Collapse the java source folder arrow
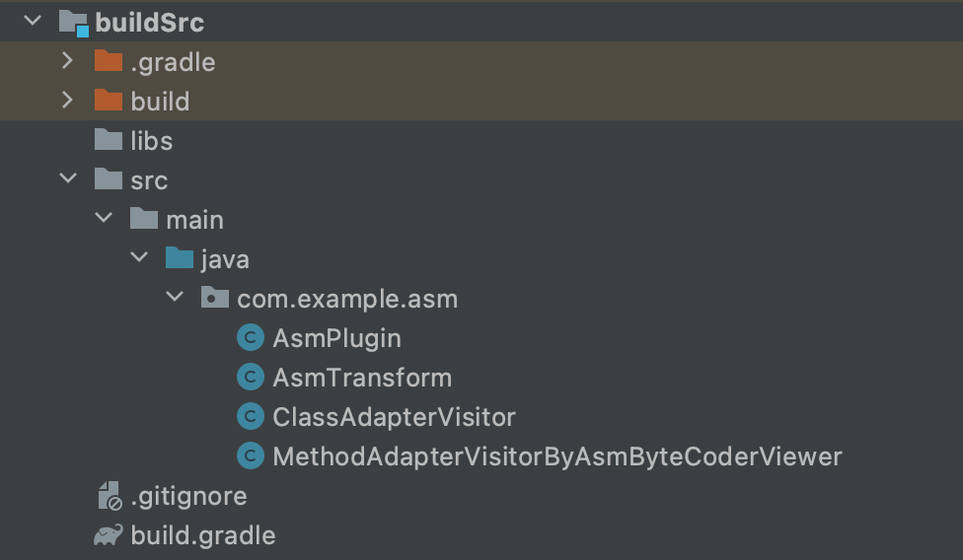The height and width of the screenshot is (560, 963). click(139, 258)
